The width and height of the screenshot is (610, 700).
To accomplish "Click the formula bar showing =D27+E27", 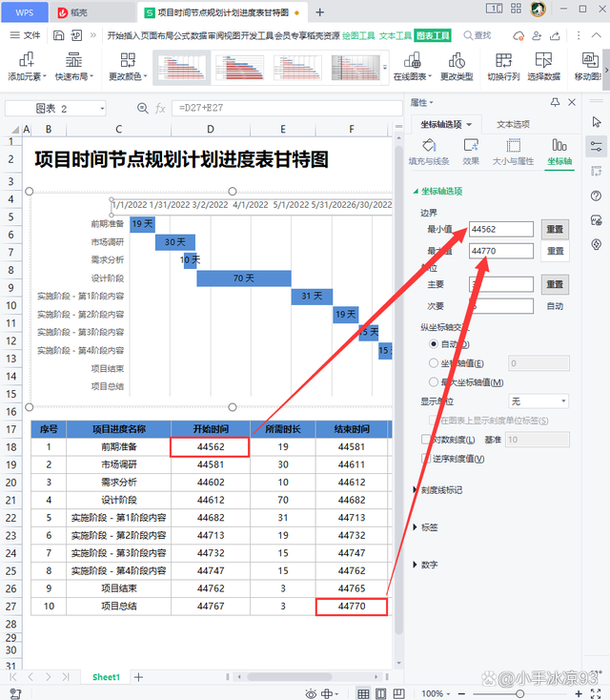I will (x=287, y=108).
